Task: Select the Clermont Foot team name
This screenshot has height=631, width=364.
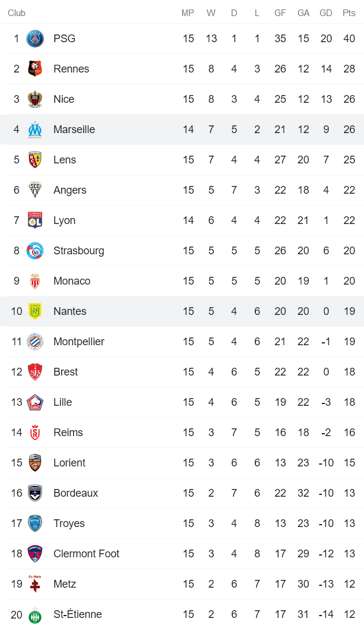Action: point(86,554)
